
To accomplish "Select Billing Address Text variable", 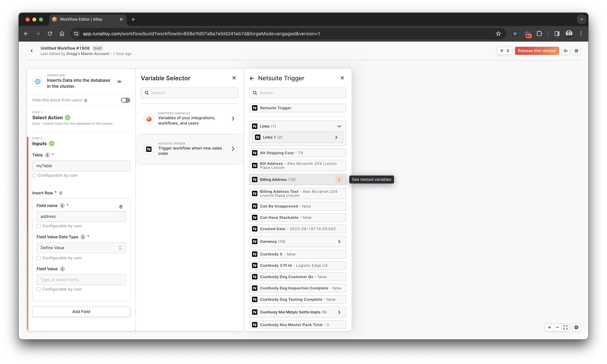I will pos(298,193).
